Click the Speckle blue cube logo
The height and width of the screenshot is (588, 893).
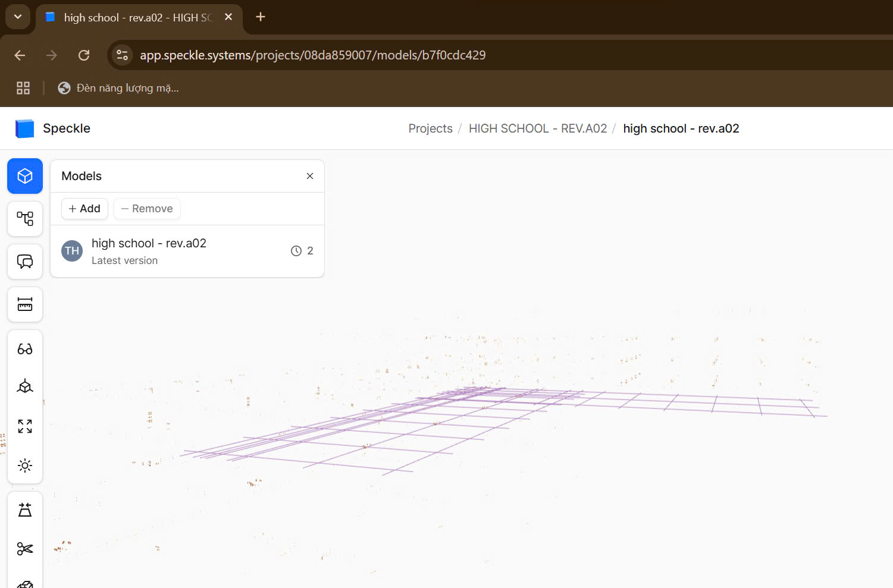click(24, 128)
